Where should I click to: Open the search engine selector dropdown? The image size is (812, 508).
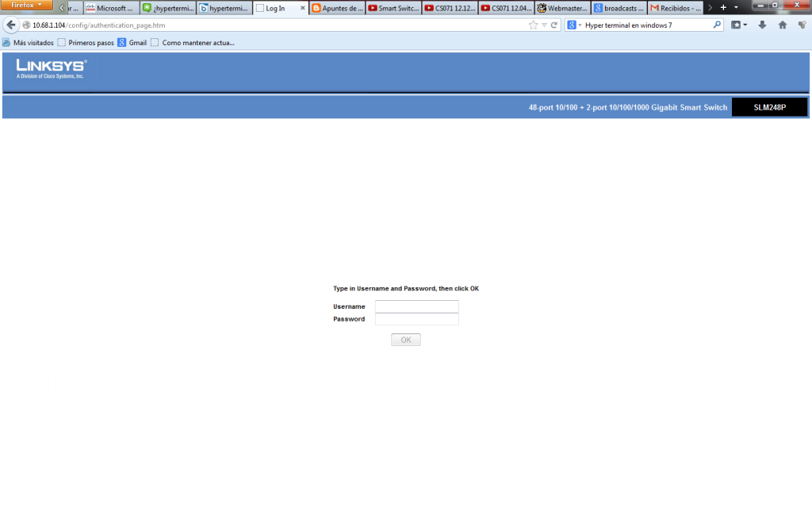coord(574,25)
